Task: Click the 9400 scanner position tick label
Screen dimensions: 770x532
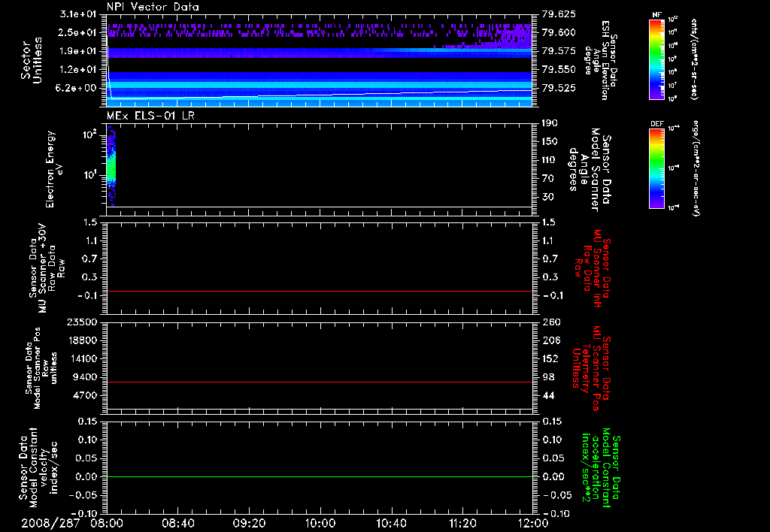Action: coord(85,377)
